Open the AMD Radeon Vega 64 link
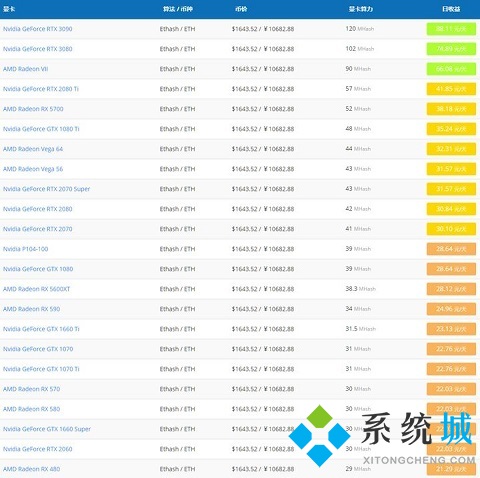The width and height of the screenshot is (480, 478). pos(33,149)
